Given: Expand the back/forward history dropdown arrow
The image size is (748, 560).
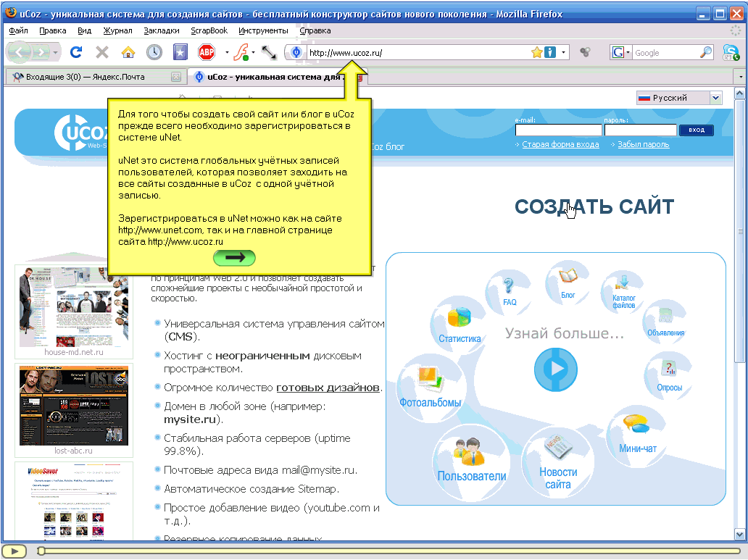Looking at the screenshot, I should (x=56, y=52).
